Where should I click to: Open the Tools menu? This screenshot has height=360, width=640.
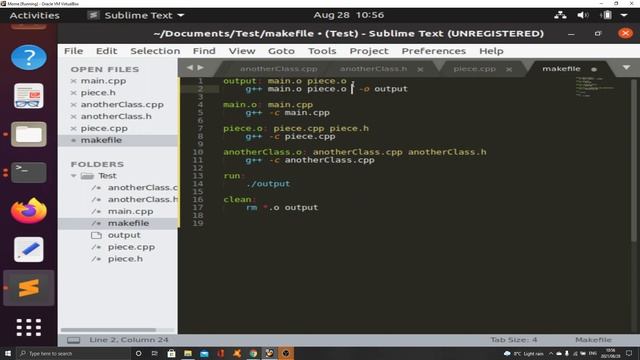[x=322, y=51]
